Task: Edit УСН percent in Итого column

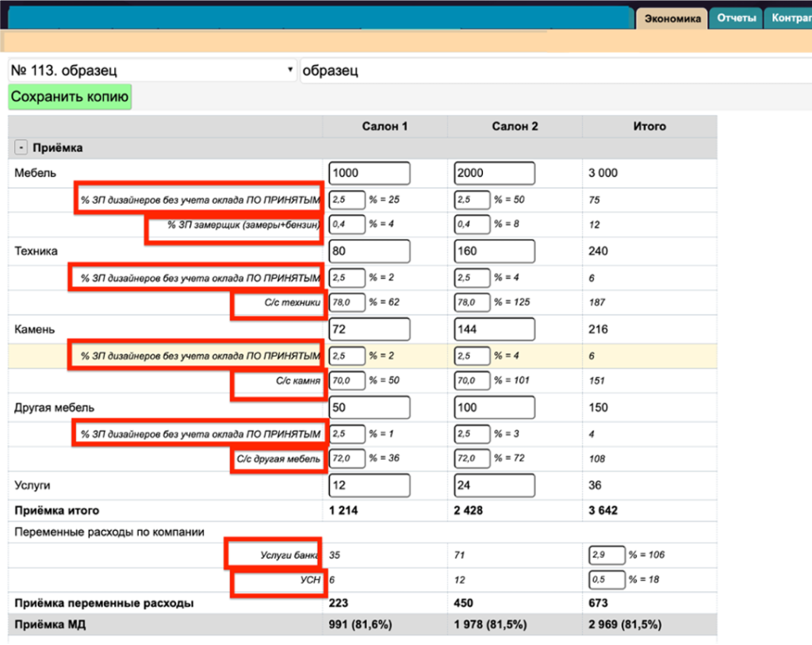Action: pyautogui.click(x=607, y=580)
